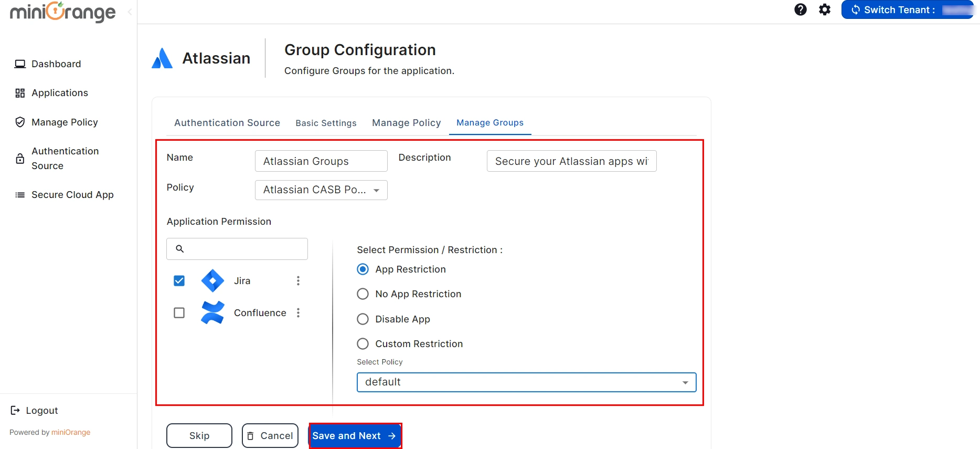Click Save and Next button

point(355,436)
